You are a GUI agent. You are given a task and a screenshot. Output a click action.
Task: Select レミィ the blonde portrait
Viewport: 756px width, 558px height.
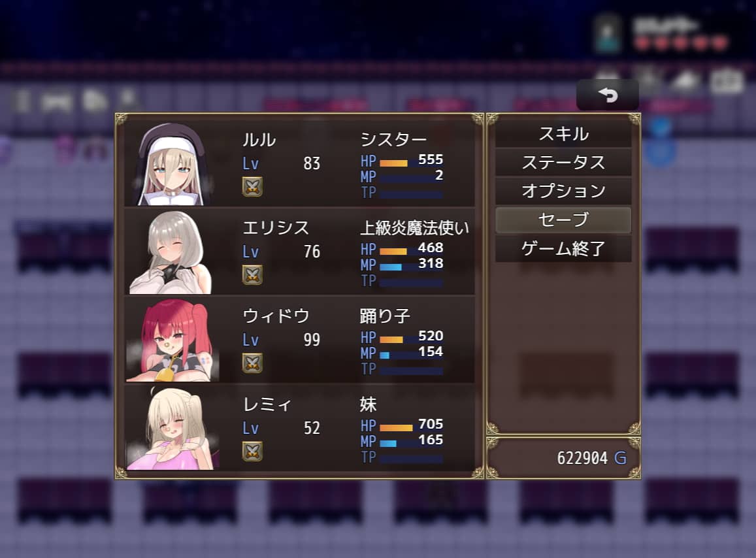tap(173, 429)
